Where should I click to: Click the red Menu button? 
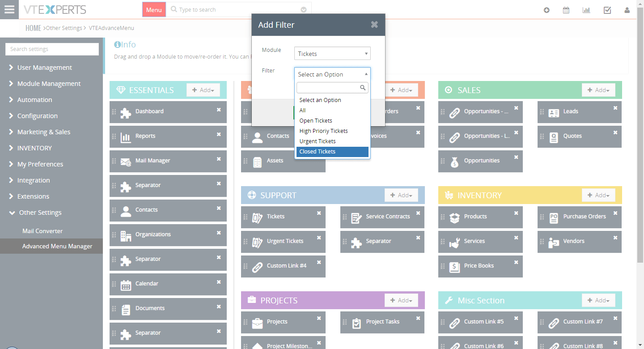tap(154, 9)
